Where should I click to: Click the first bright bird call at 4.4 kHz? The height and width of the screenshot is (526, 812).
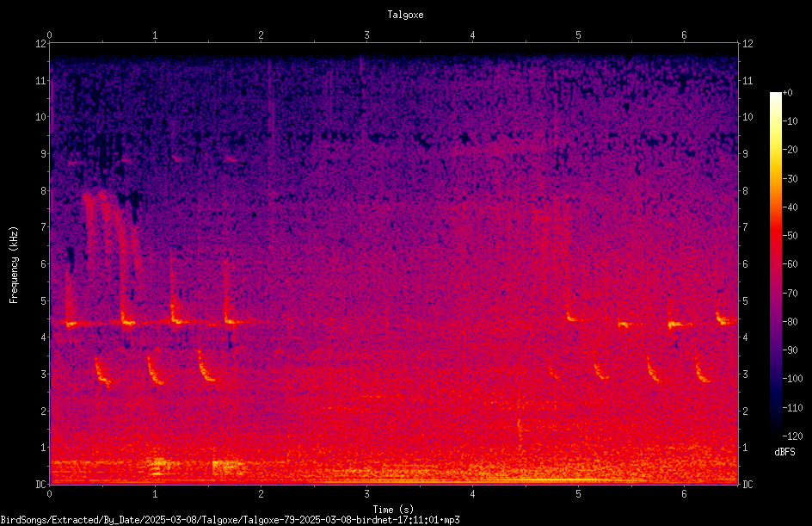(70, 322)
